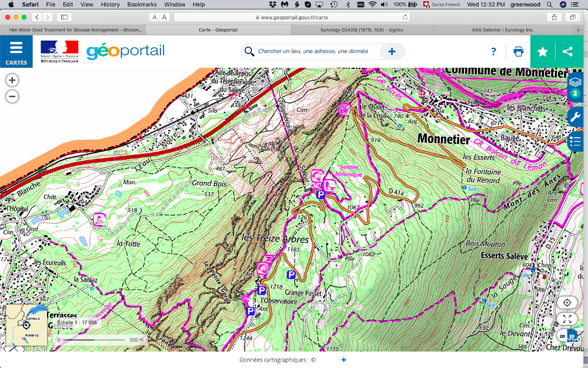
Task: Click the share map icon
Action: (568, 52)
